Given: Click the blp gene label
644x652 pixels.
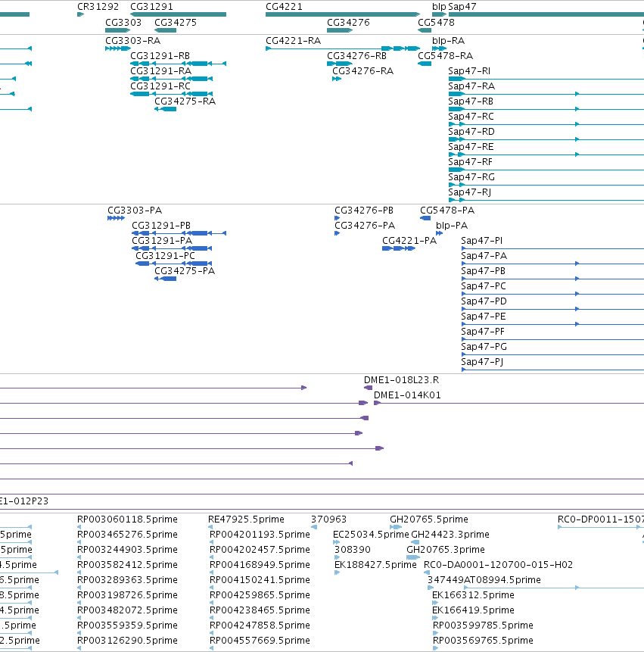Looking at the screenshot, I should [x=439, y=7].
